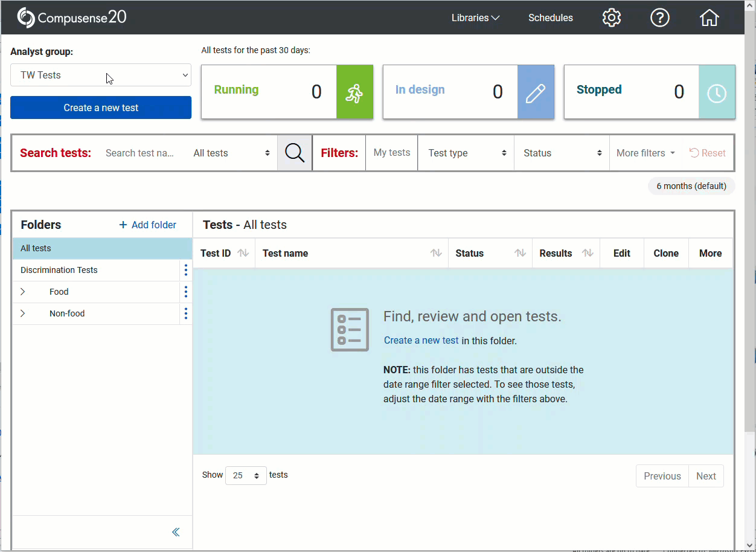Click the Stopped tests card
The width and height of the screenshot is (756, 552).
(649, 92)
